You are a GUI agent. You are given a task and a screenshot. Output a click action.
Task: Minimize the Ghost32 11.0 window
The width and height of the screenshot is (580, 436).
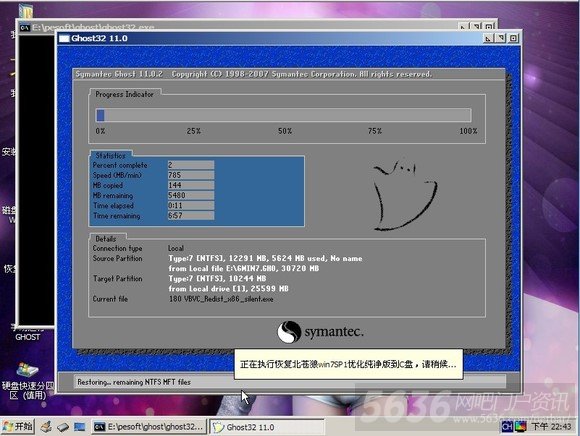488,38
